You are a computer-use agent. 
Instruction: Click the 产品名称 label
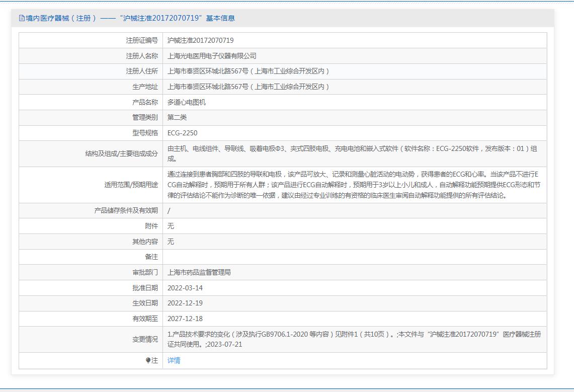pyautogui.click(x=145, y=102)
